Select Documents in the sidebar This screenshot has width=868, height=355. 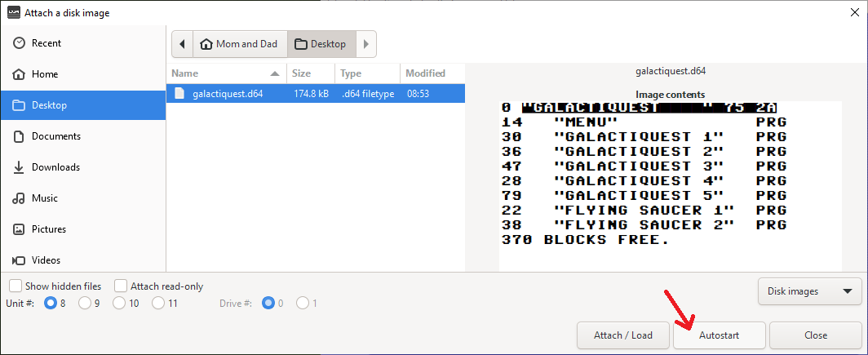83,136
